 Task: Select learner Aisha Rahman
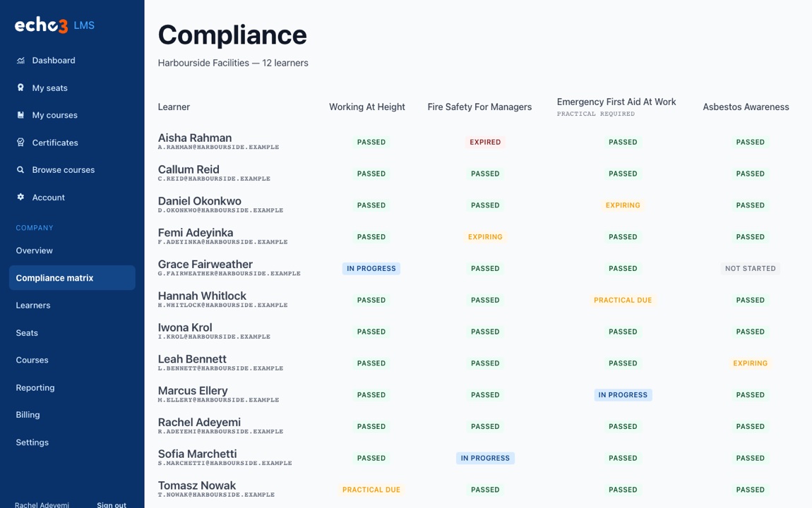click(195, 138)
